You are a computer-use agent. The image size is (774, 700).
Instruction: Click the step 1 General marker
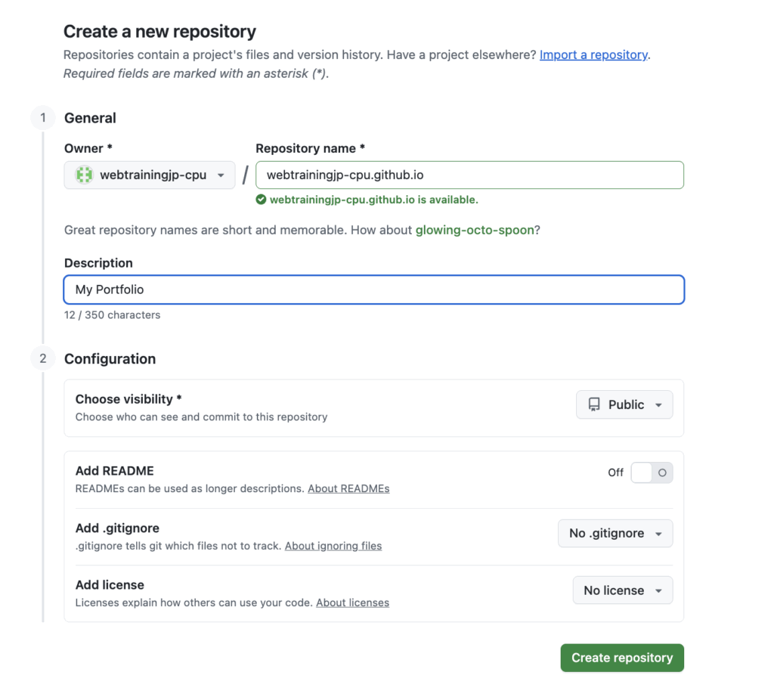pyautogui.click(x=43, y=118)
